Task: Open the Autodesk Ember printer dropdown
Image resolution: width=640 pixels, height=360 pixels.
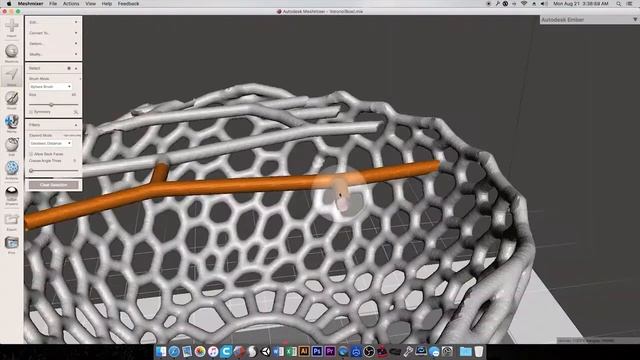Action: [589, 20]
